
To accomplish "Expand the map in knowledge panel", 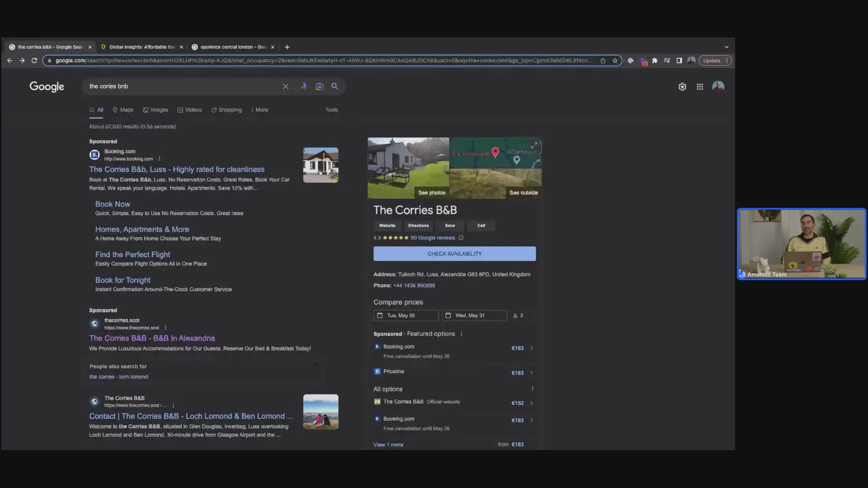I will click(x=534, y=145).
